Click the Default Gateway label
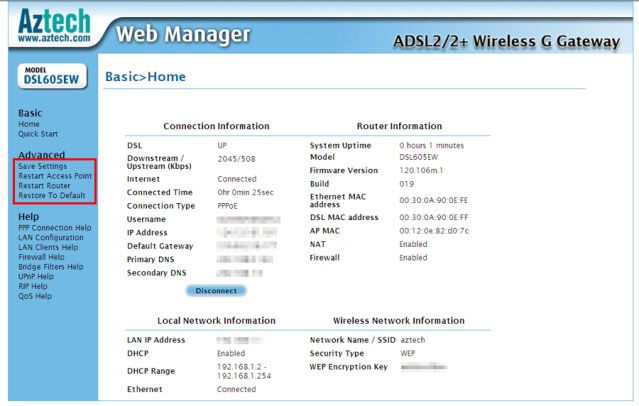Viewport: 639px width, 406px height. pyautogui.click(x=160, y=246)
